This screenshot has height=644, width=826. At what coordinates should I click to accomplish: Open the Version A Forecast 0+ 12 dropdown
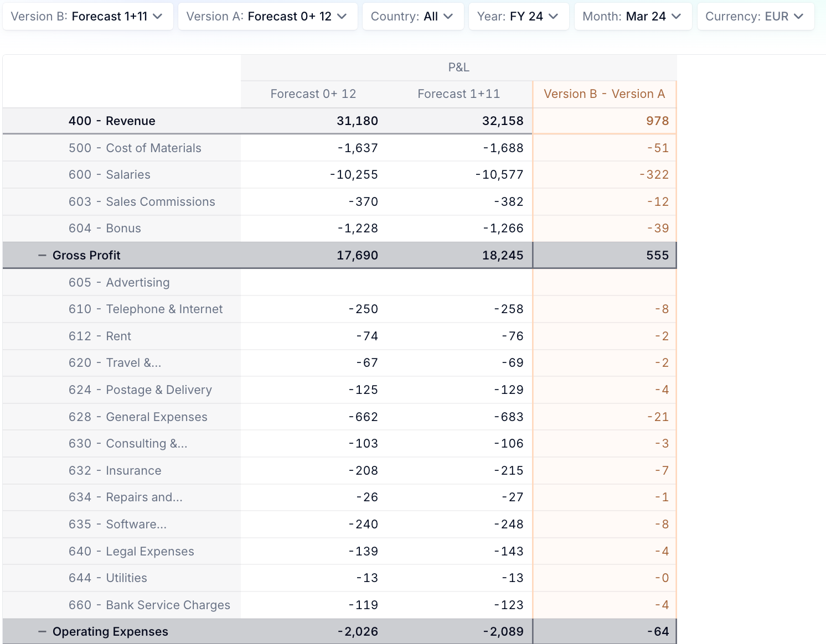click(267, 17)
